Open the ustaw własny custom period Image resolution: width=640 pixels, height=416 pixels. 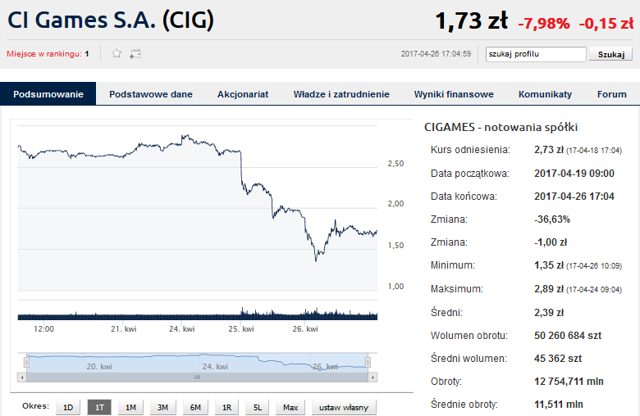[x=344, y=407]
